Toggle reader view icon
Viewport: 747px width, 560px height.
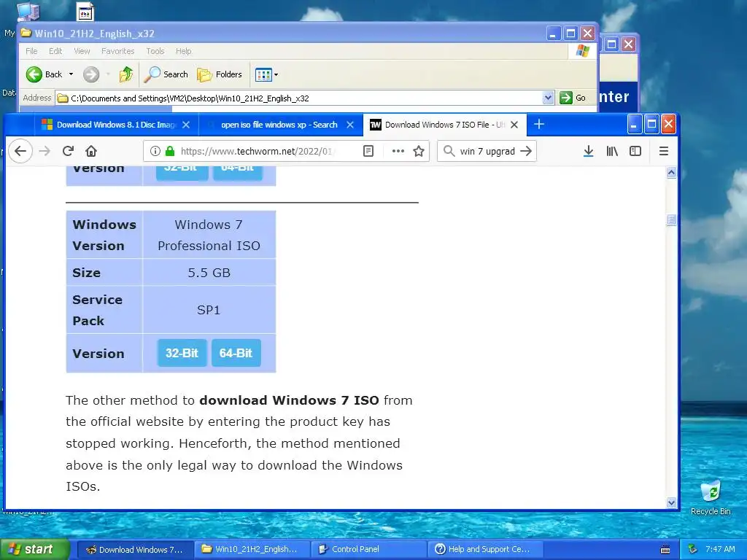tap(368, 151)
